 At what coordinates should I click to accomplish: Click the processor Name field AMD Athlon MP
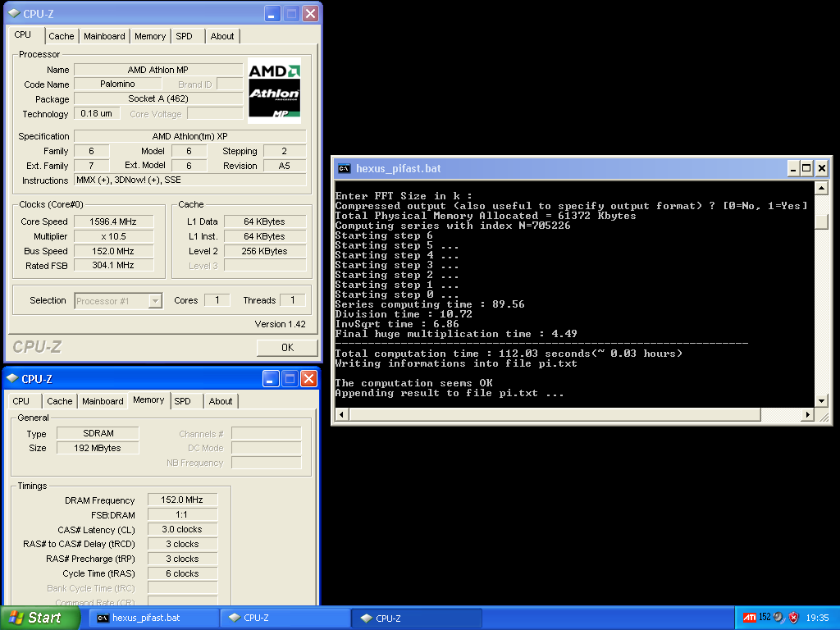click(158, 70)
